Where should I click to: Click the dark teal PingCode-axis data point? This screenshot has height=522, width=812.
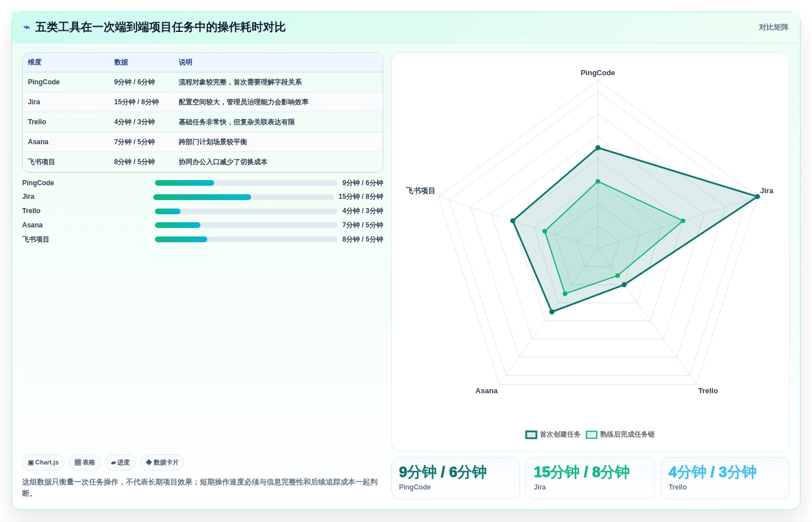(598, 148)
